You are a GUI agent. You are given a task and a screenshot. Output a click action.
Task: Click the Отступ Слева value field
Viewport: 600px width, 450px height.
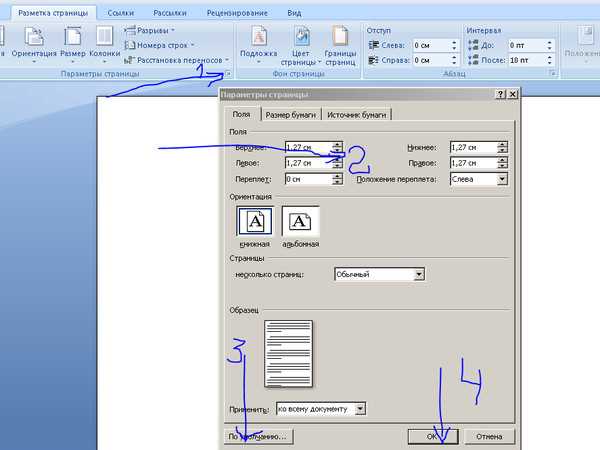(x=431, y=45)
